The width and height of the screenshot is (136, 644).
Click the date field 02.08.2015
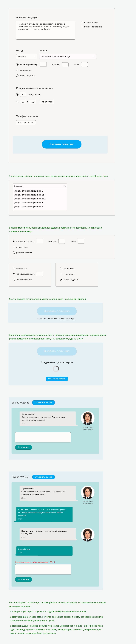(x=47, y=102)
